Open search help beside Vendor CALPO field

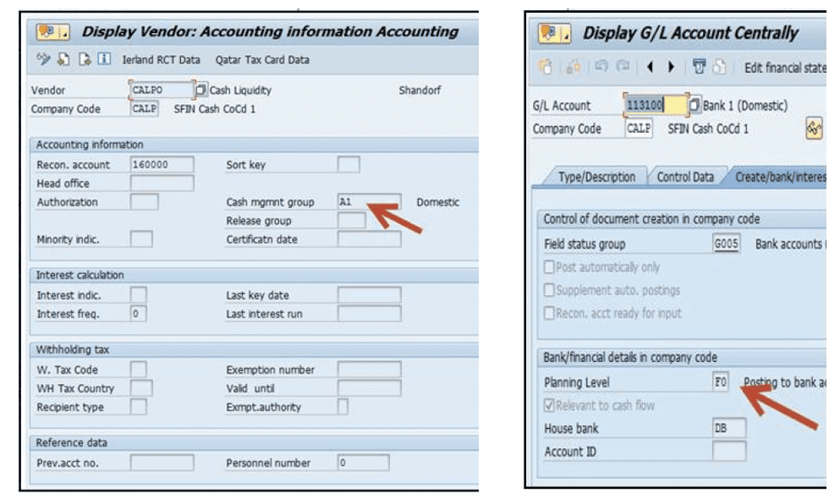200,90
